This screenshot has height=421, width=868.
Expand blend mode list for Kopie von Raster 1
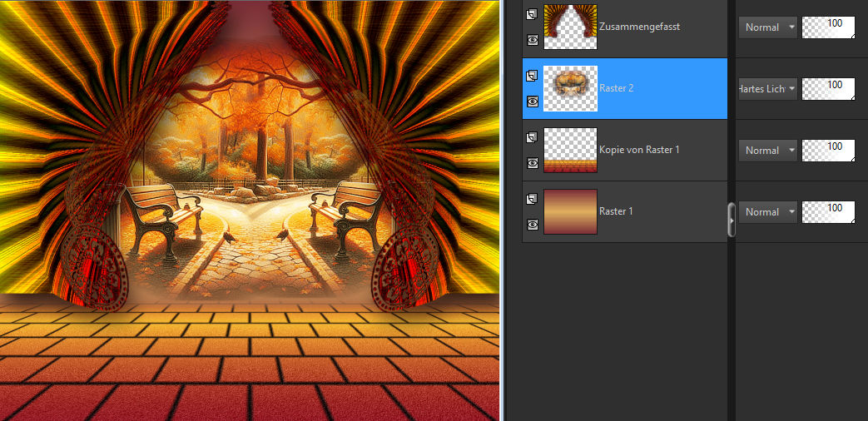coord(766,151)
